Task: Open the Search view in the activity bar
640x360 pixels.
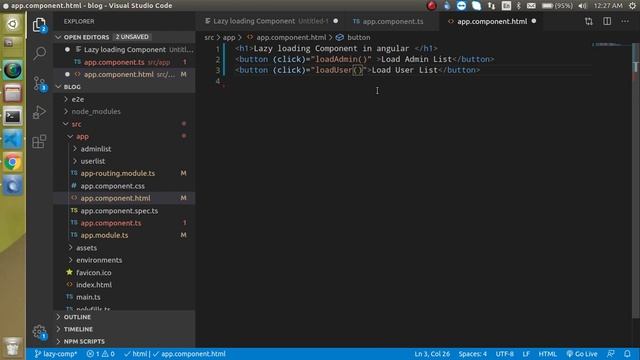Action: pos(40,53)
